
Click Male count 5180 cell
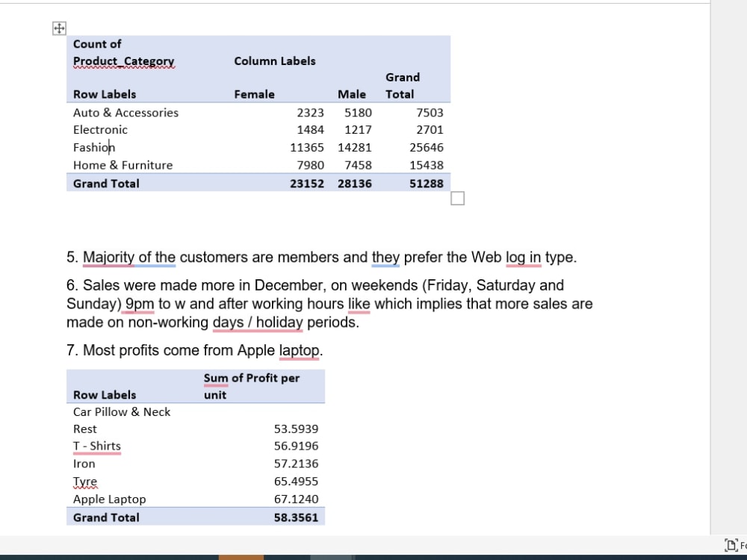358,113
